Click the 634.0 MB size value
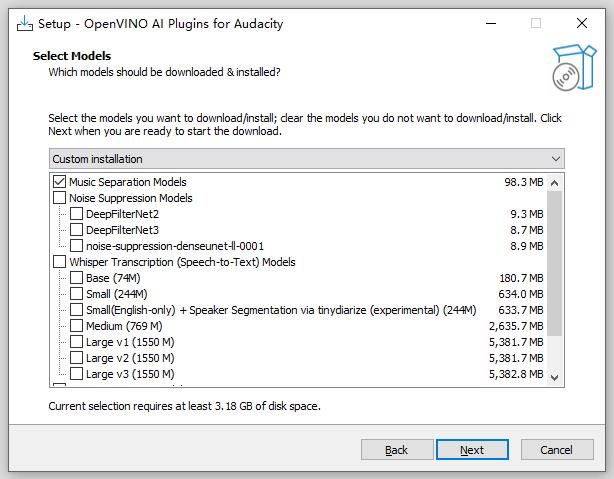The image size is (614, 479). click(521, 294)
